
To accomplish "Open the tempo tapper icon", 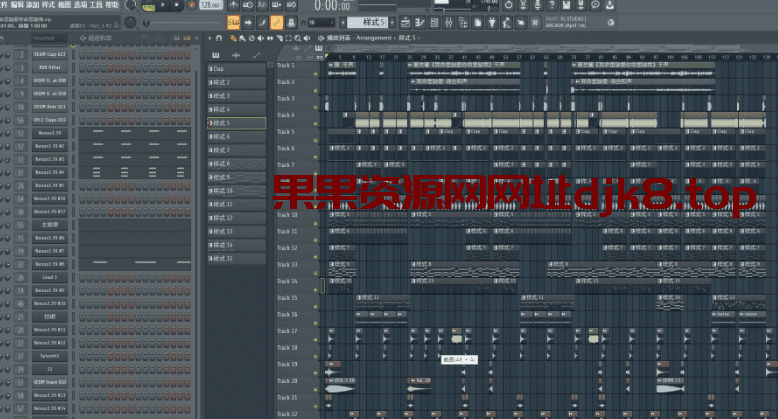I will [506, 22].
